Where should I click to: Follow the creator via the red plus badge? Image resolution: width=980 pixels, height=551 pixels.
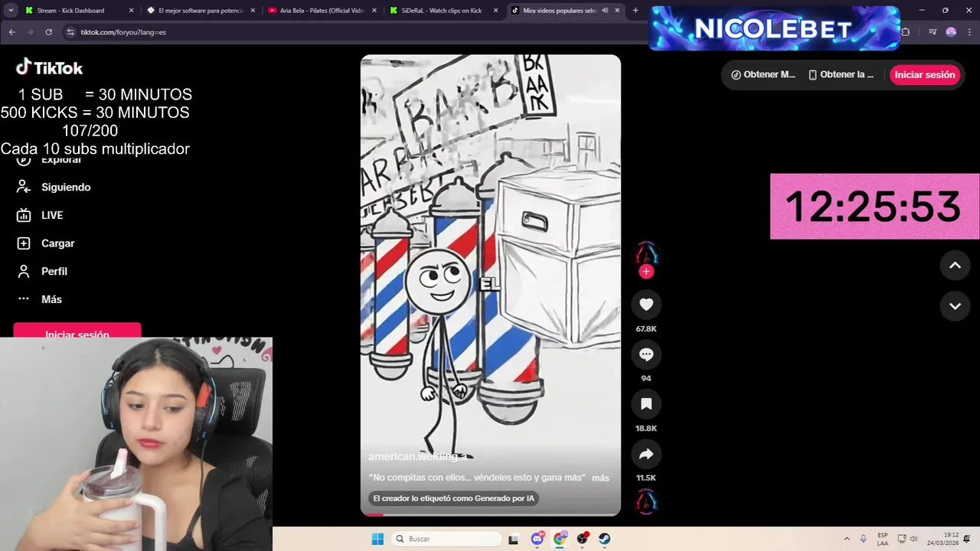[x=646, y=272]
